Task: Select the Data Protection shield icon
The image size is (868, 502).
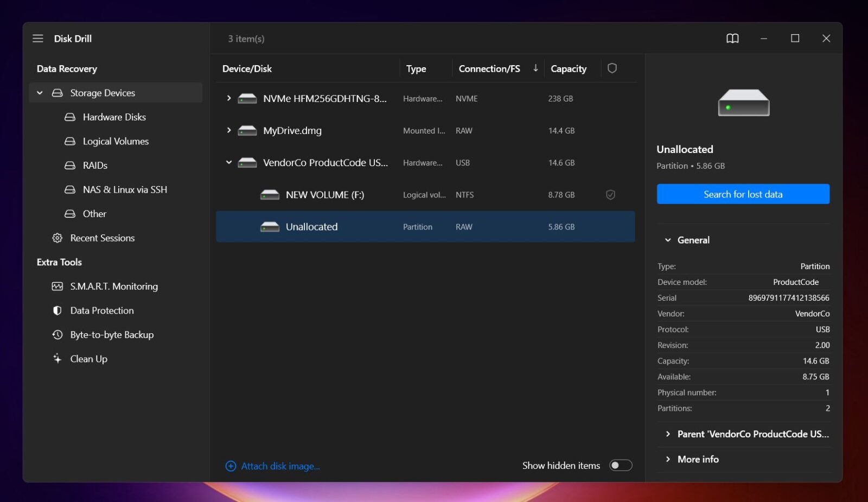Action: tap(58, 310)
